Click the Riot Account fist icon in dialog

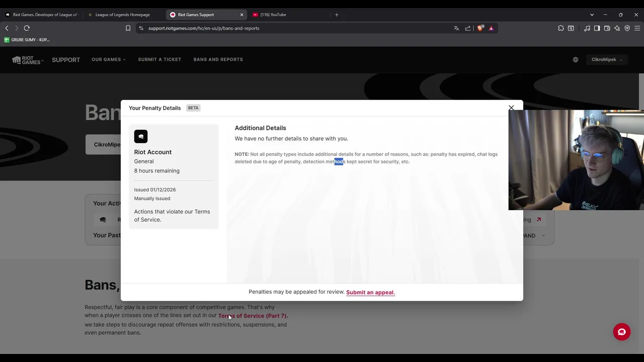coord(141,136)
